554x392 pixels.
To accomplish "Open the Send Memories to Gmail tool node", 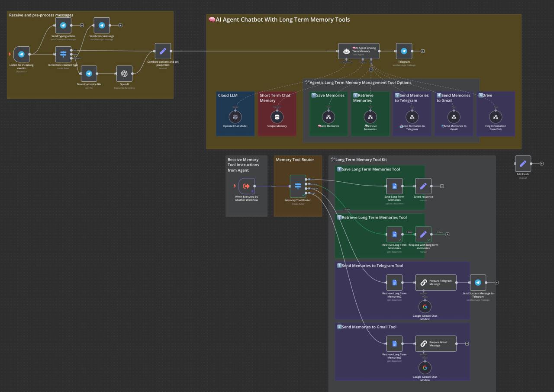I will point(454,117).
